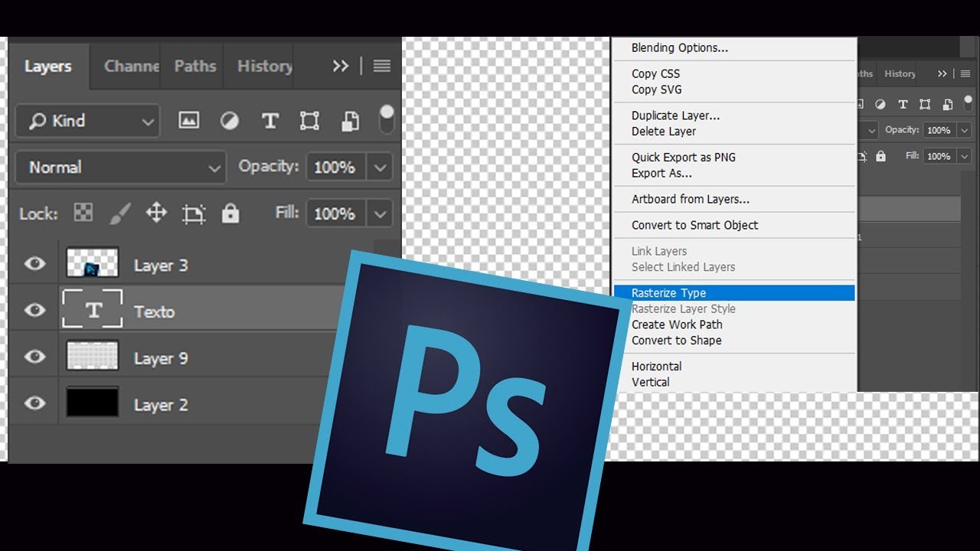The image size is (980, 551).
Task: Select the layer named Texto
Action: 155,311
